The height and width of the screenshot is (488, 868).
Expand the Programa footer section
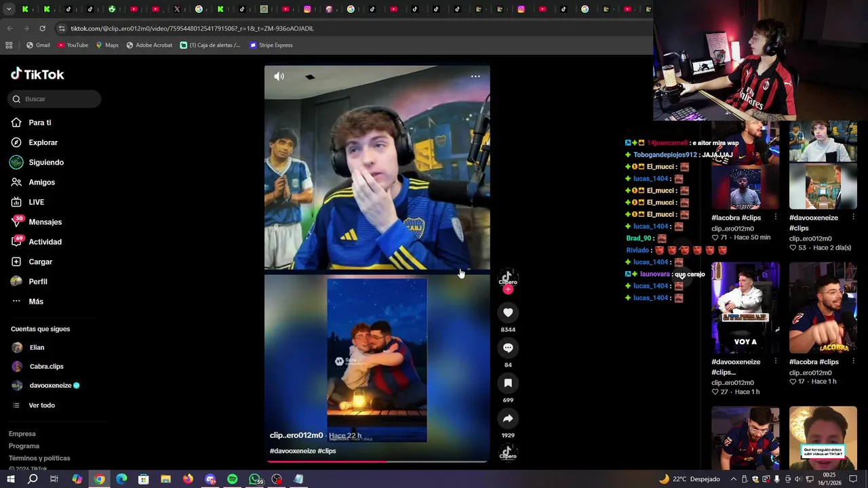coord(24,446)
